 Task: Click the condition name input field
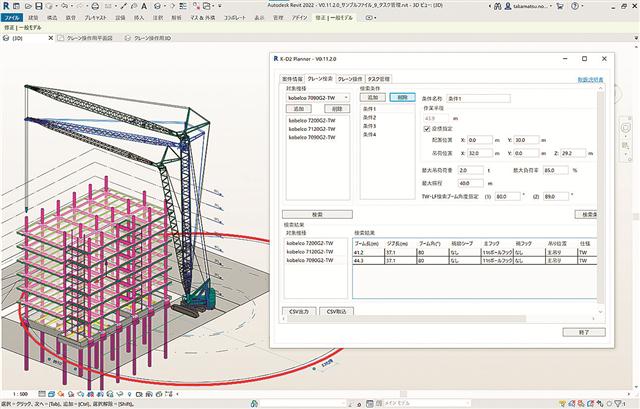pyautogui.click(x=478, y=98)
